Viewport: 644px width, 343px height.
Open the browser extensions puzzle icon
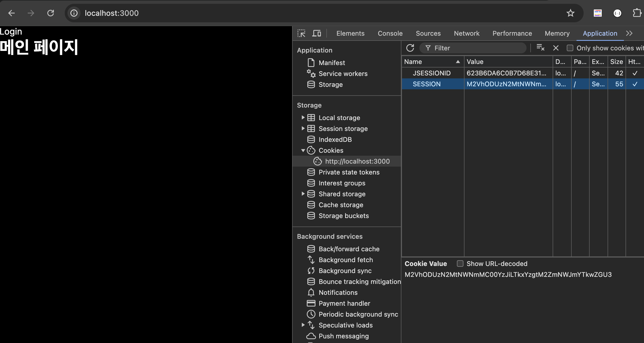(x=637, y=13)
